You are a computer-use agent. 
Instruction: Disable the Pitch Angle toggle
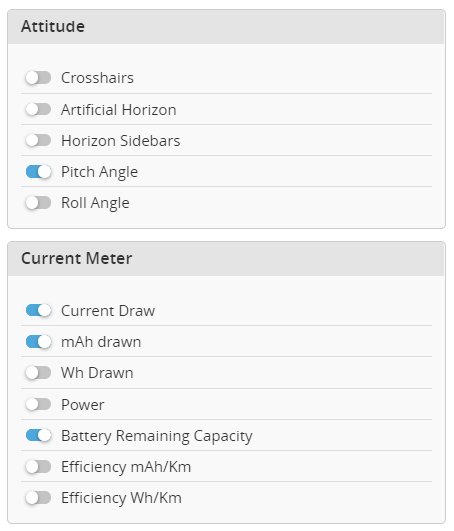point(38,172)
